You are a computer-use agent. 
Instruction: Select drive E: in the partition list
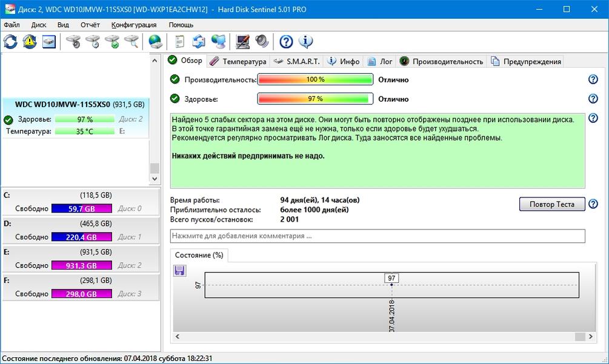click(81, 259)
